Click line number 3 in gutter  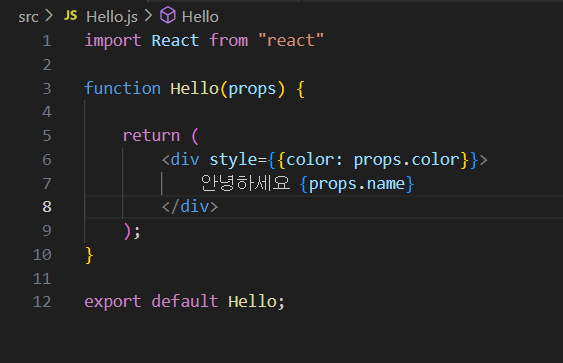pyautogui.click(x=47, y=89)
